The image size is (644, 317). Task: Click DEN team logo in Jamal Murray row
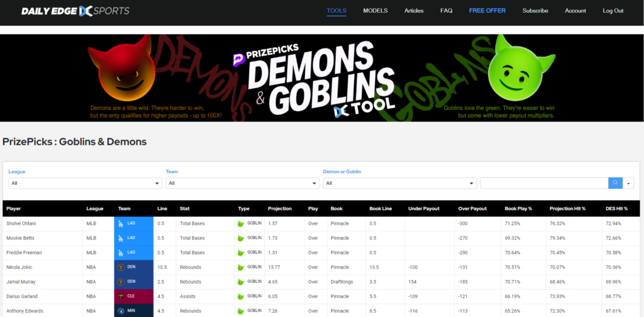click(121, 282)
